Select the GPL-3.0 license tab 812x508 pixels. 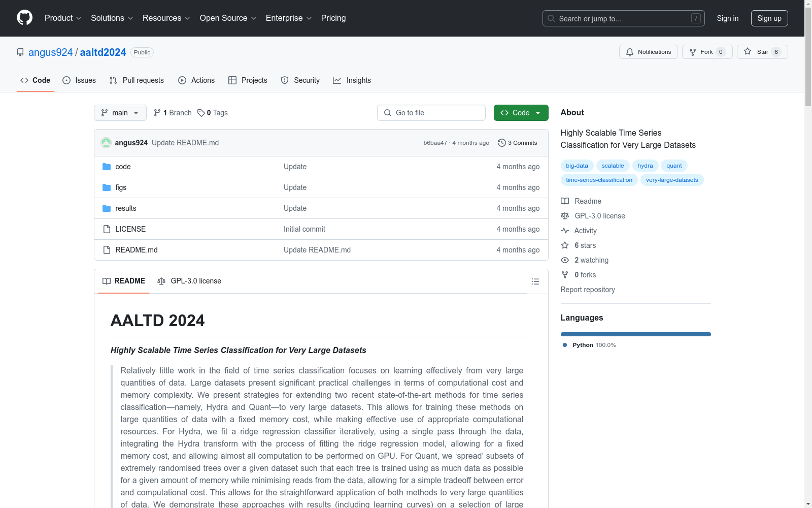[x=189, y=281]
